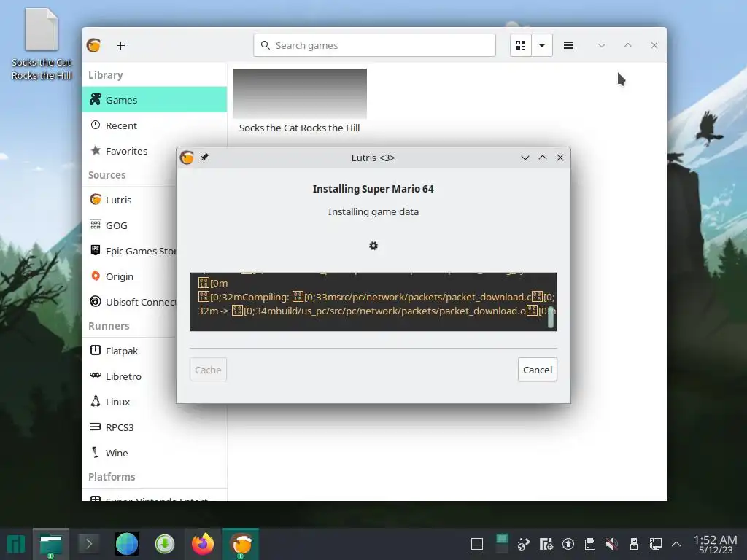Open the hamburger main menu
This screenshot has height=560, width=747.
pyautogui.click(x=568, y=45)
